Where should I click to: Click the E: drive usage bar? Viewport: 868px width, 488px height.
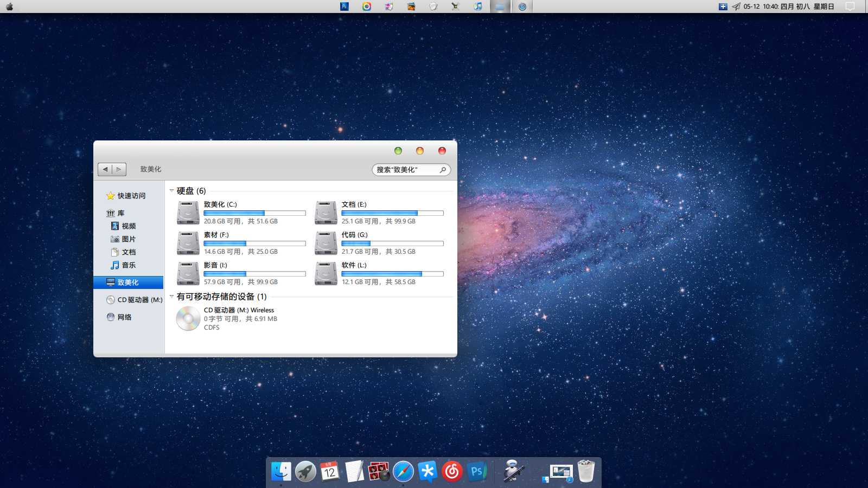coord(392,213)
